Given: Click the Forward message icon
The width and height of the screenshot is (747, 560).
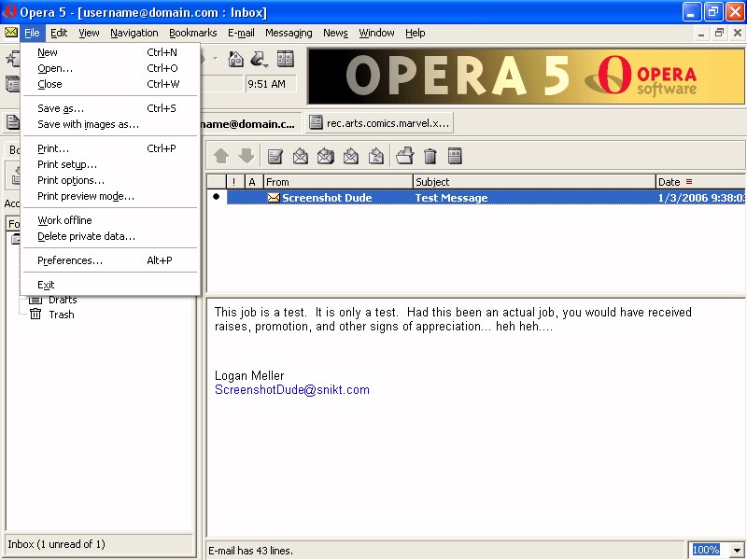Looking at the screenshot, I should (351, 156).
